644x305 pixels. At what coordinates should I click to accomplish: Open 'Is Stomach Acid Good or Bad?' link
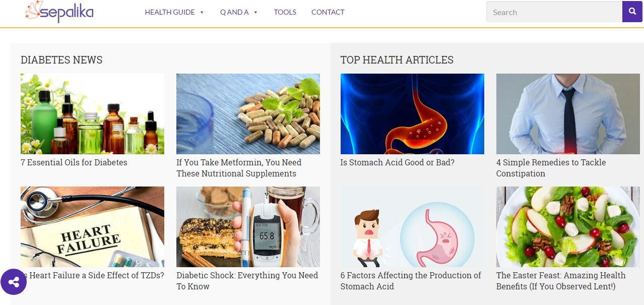398,162
